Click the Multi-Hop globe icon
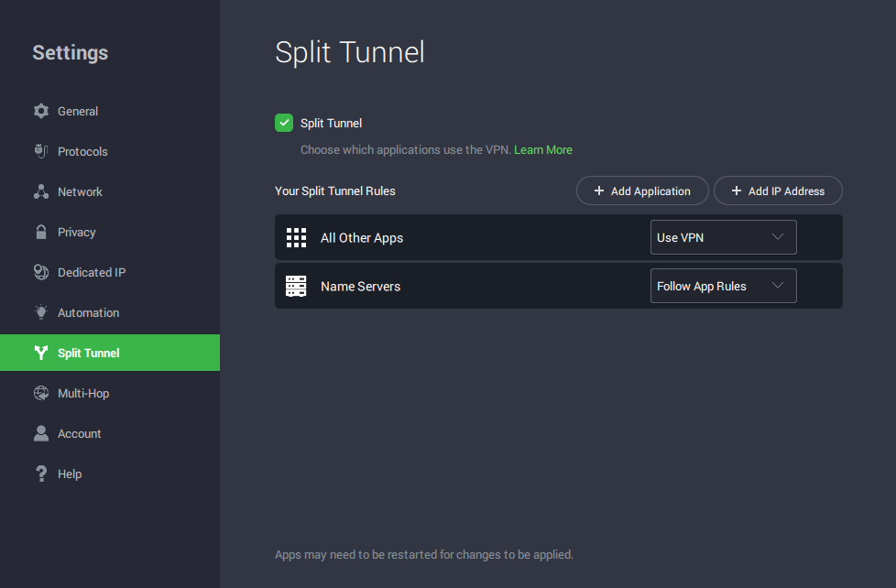896x588 pixels. point(40,393)
